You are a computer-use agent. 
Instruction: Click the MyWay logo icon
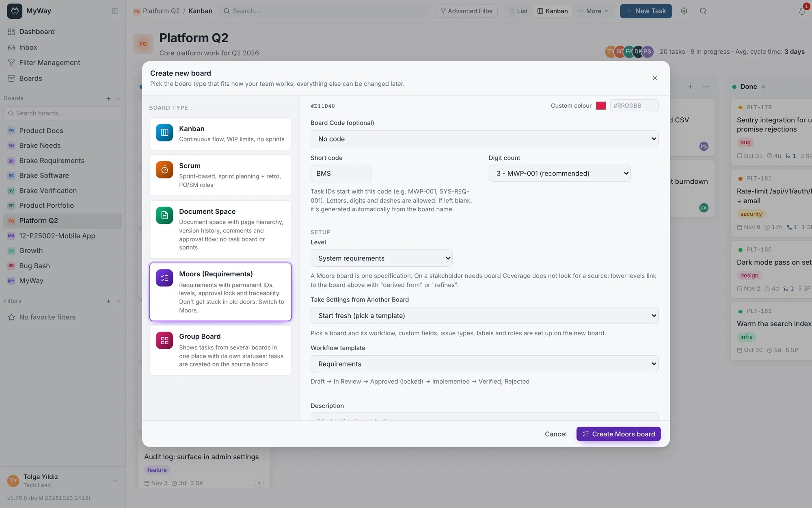[x=15, y=11]
